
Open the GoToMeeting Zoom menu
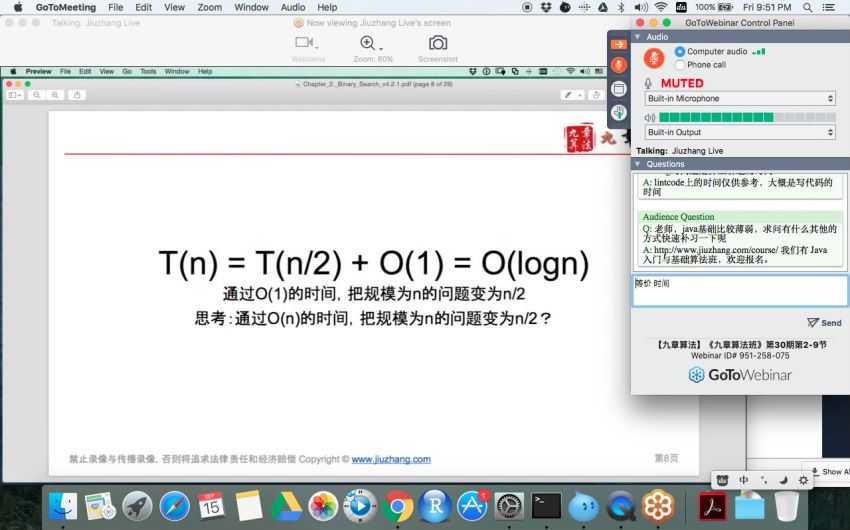click(210, 7)
